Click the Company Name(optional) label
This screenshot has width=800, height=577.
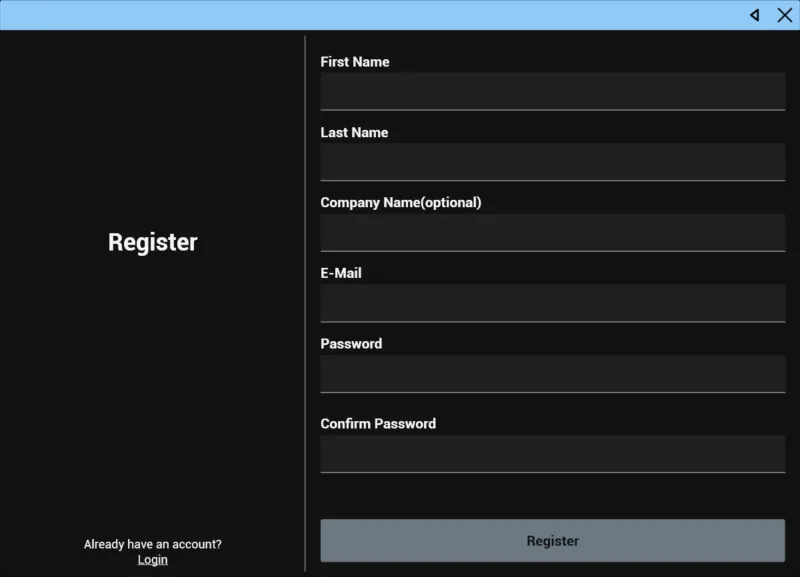pyautogui.click(x=401, y=203)
